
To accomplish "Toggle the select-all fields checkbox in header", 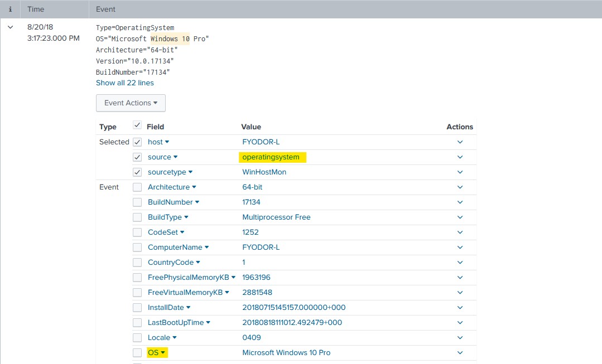I will [x=137, y=126].
